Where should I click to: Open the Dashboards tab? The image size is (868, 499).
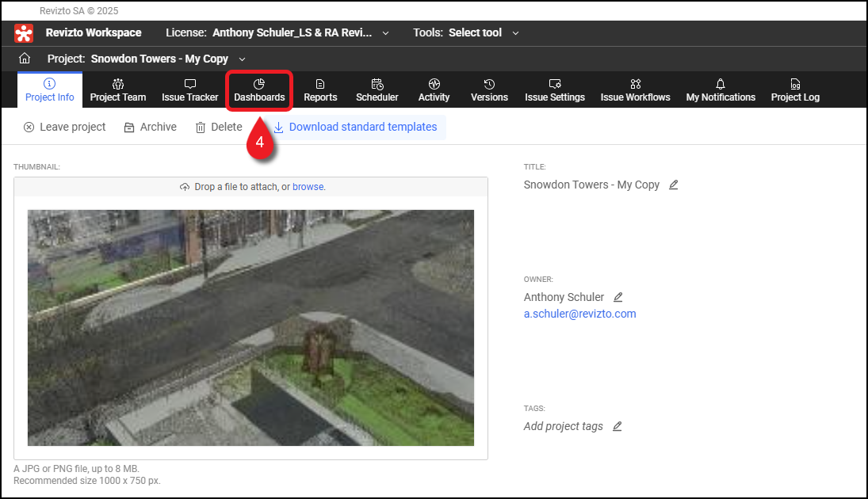(259, 90)
